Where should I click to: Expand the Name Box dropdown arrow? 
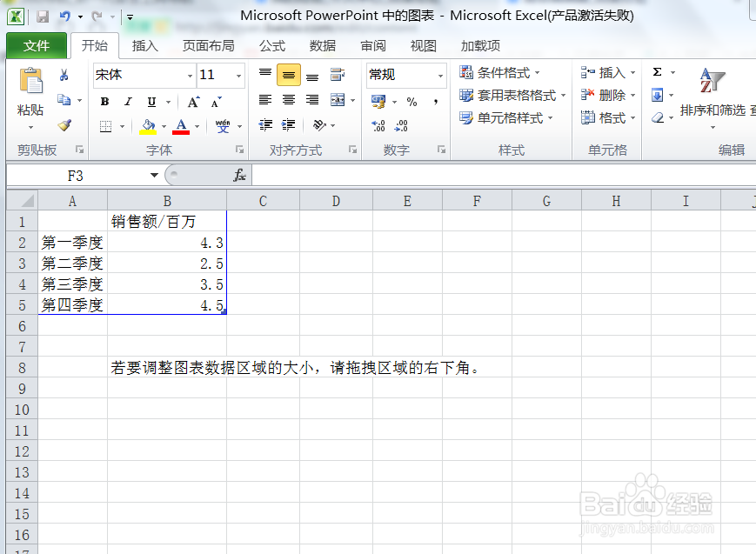pos(154,175)
